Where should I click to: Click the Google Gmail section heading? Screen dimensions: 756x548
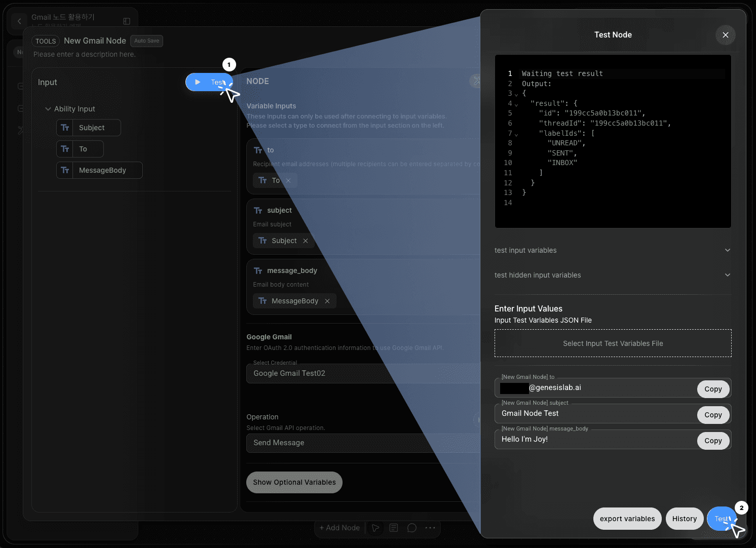pyautogui.click(x=269, y=337)
